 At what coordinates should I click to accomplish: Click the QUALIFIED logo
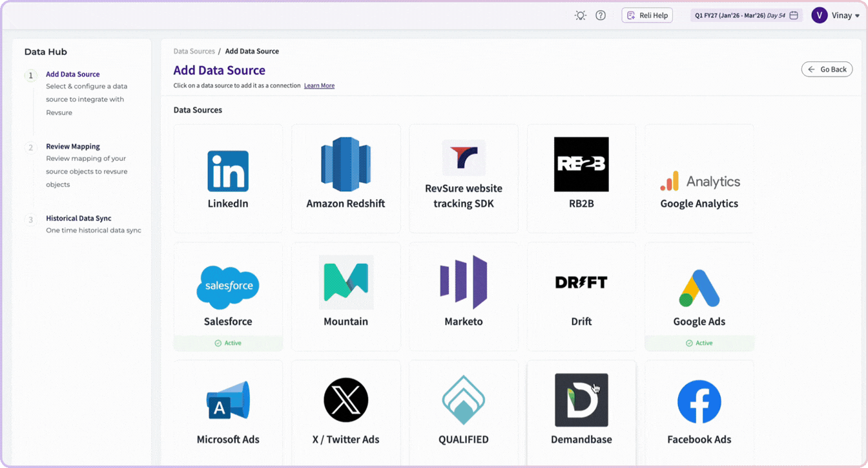[464, 401]
